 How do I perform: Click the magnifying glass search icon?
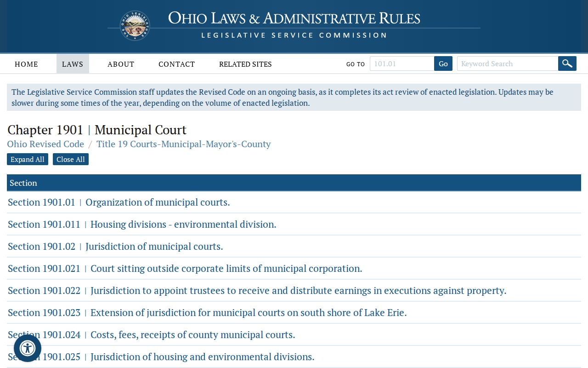567,63
